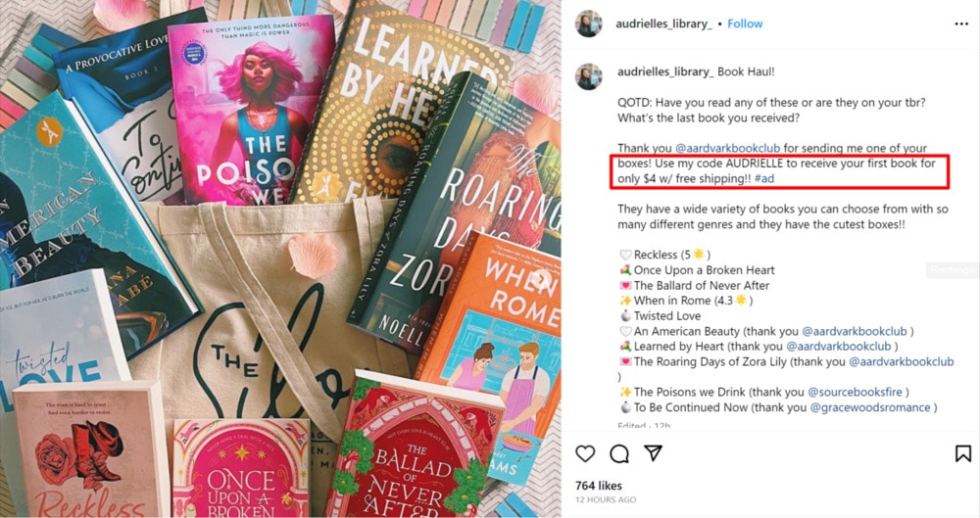Open the header profile avatar of audrielles_library_
Viewport: 980px width, 518px height.
click(x=589, y=24)
